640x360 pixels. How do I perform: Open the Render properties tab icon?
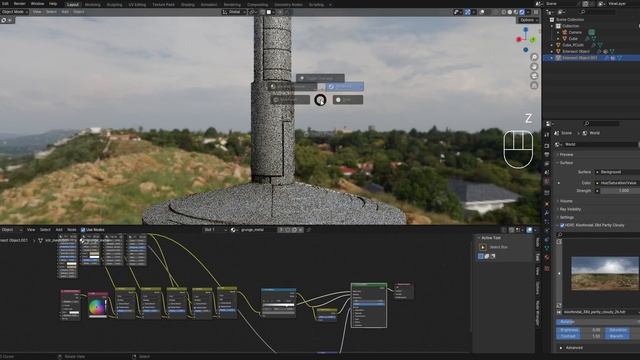pos(547,146)
